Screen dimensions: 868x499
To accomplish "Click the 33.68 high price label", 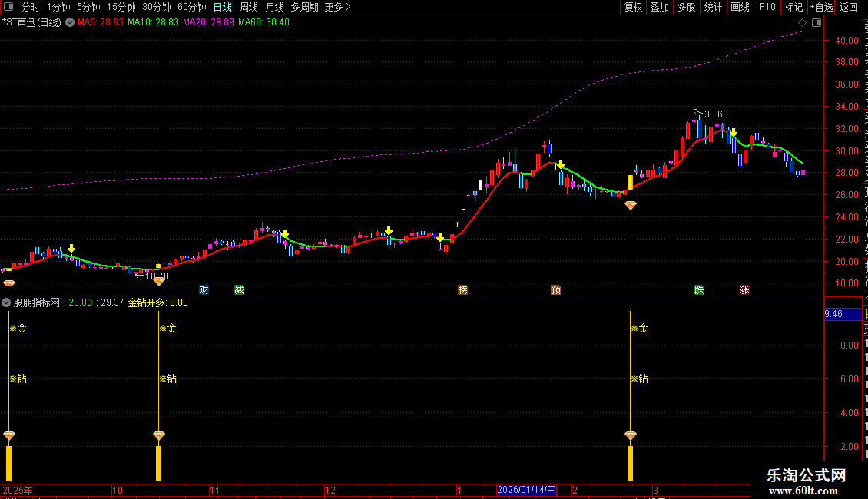I will 716,114.
